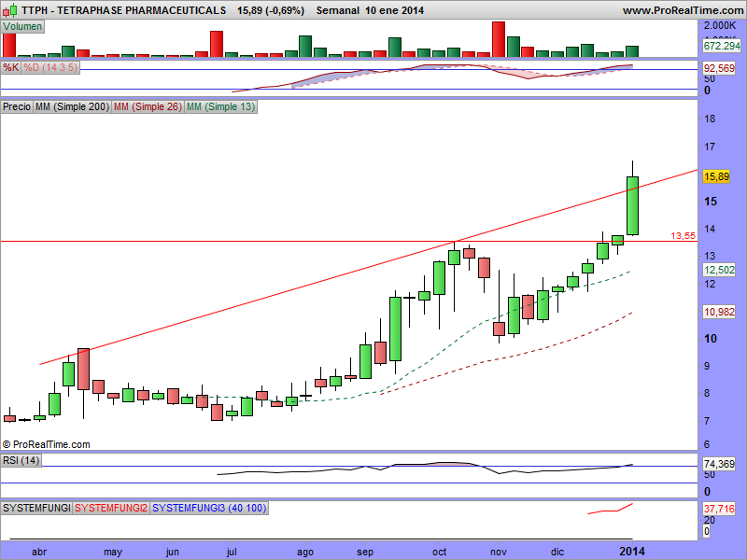Click the 2.000K label on the volume scale
Viewport: 747px width, 560px height.
click(720, 26)
